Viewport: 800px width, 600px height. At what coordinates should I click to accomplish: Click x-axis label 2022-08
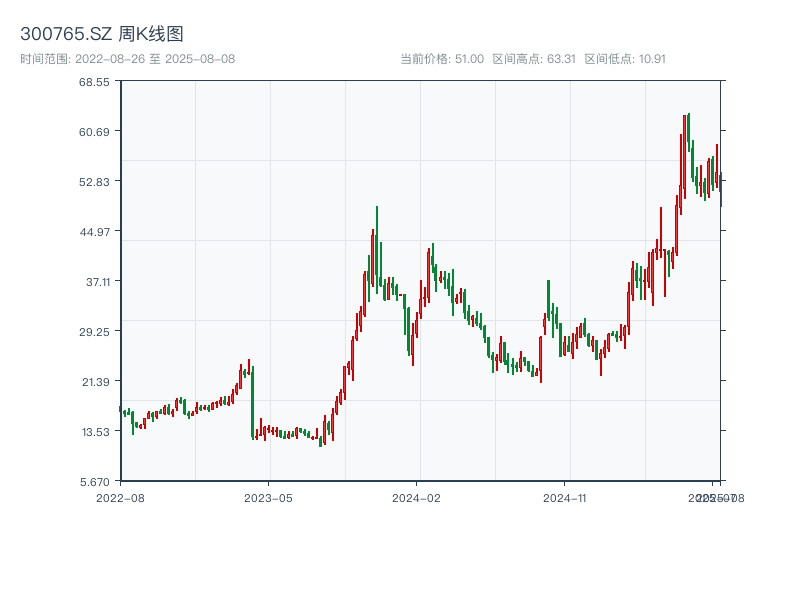click(x=120, y=498)
